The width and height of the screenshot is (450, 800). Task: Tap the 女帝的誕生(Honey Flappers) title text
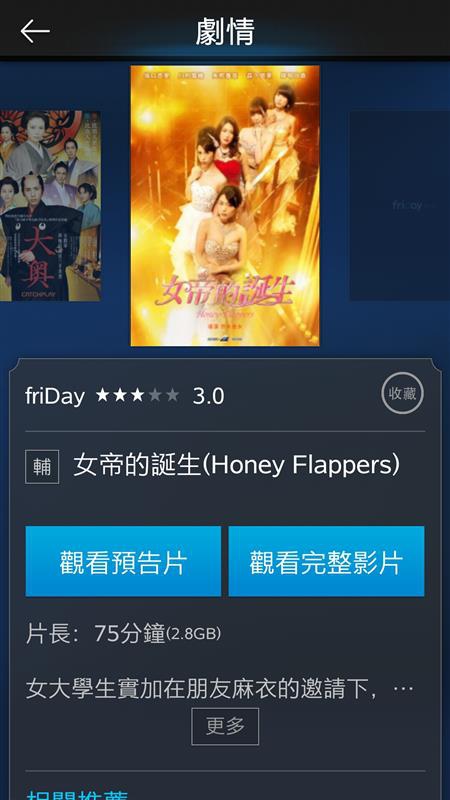(236, 465)
